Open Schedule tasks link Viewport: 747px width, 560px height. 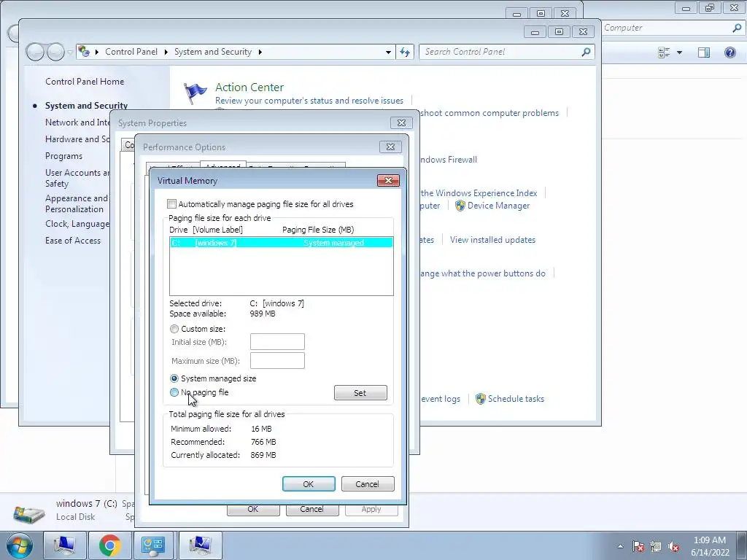(x=516, y=399)
